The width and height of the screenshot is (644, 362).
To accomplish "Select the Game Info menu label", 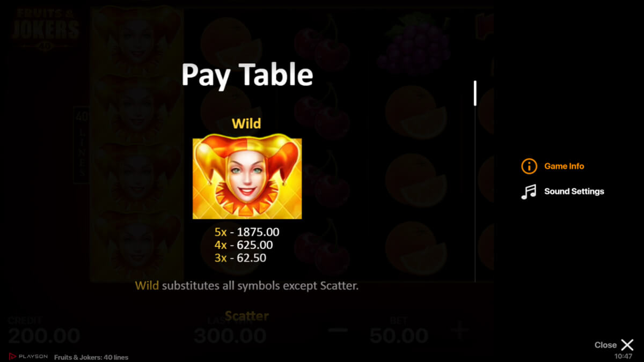I will click(x=564, y=166).
